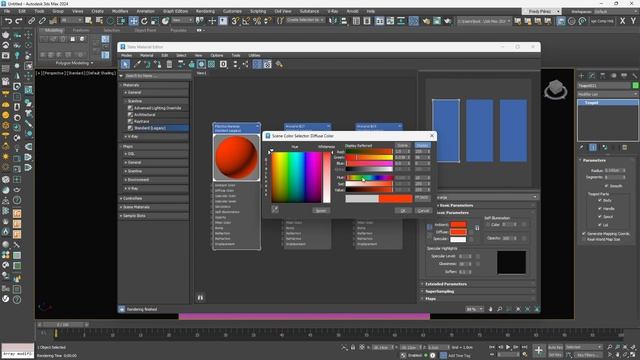Click Assign Material to Selection icon
640x360 pixels.
[x=158, y=64]
